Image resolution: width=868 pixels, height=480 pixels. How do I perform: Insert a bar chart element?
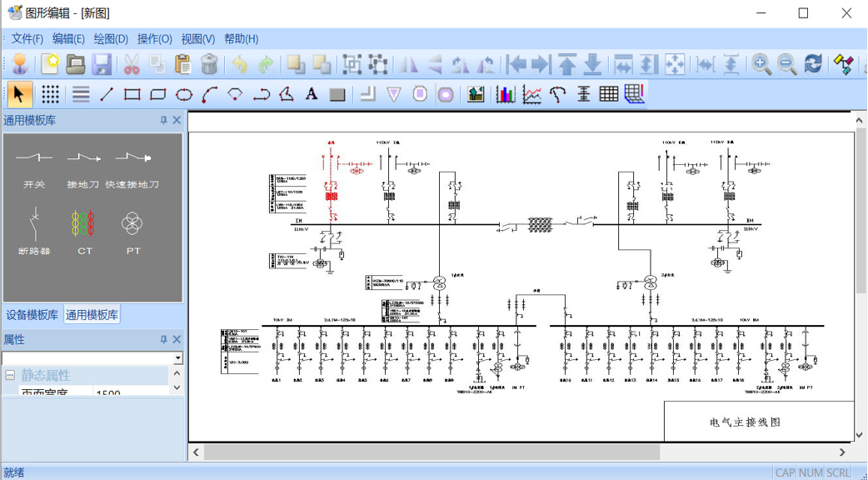point(506,94)
